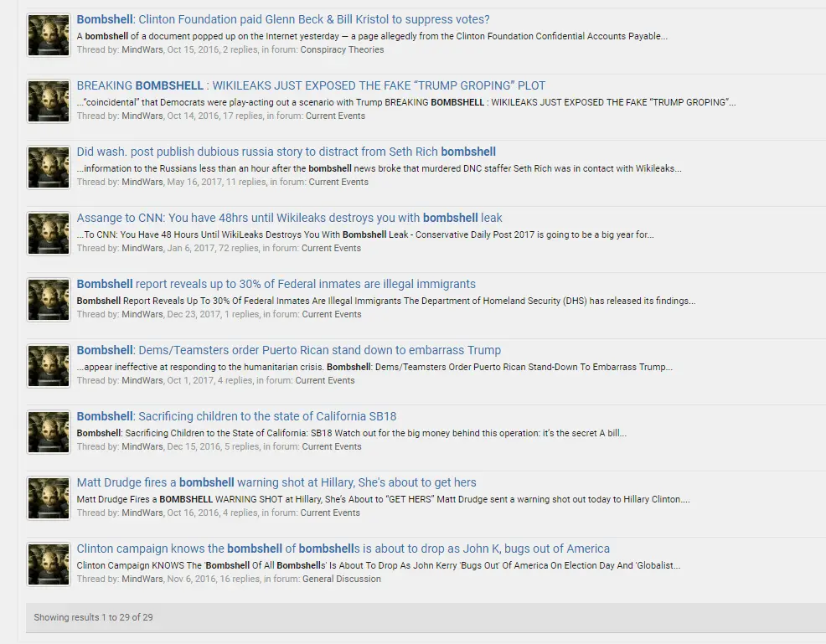
Task: Click '72 replies' text in Assange row
Action: 237,248
